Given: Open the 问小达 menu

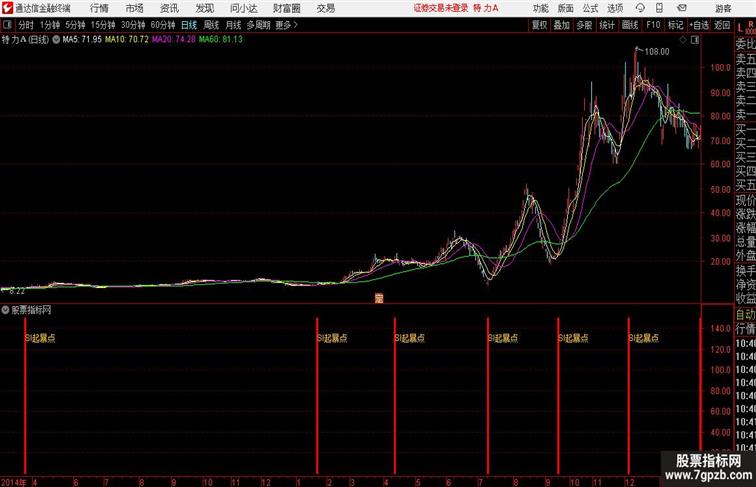Looking at the screenshot, I should click(243, 8).
